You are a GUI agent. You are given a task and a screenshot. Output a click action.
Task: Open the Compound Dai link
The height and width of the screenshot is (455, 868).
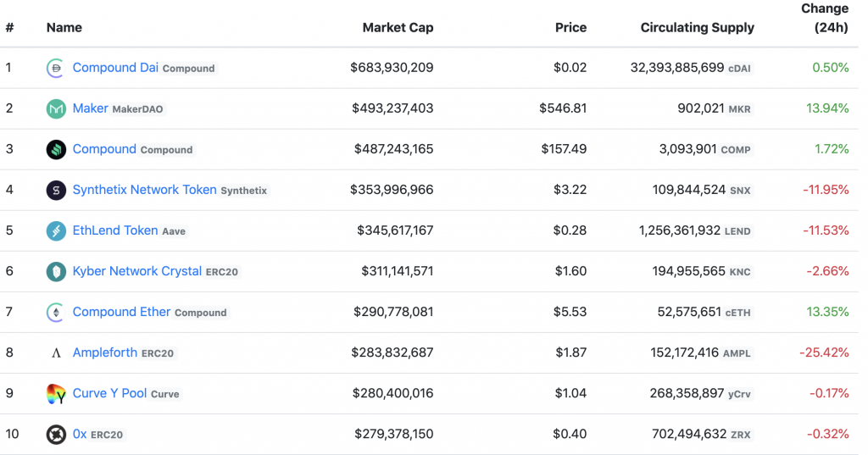115,68
